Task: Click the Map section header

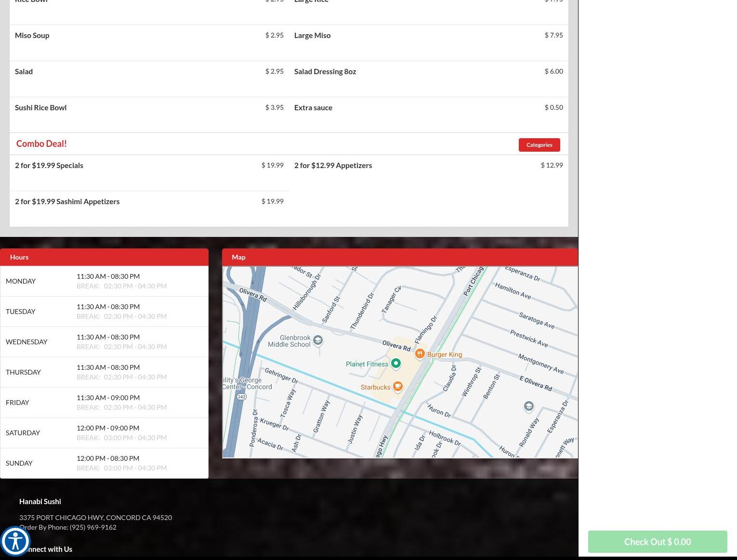Action: pyautogui.click(x=238, y=257)
